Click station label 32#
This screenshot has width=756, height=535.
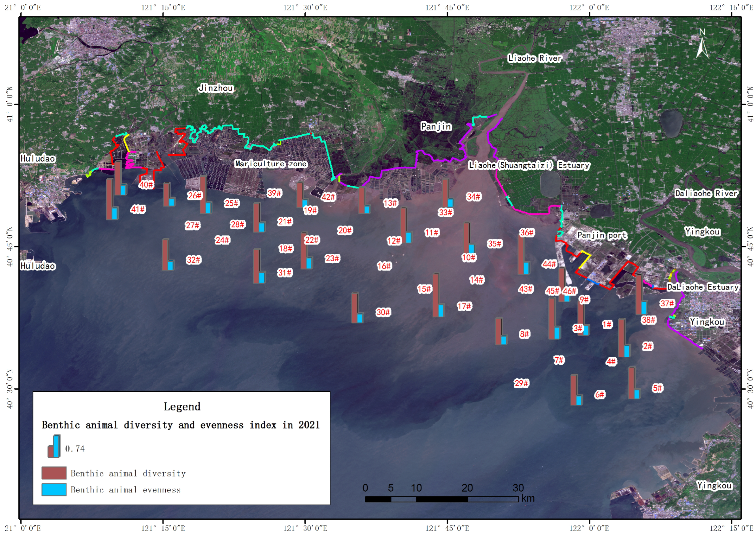(x=193, y=259)
